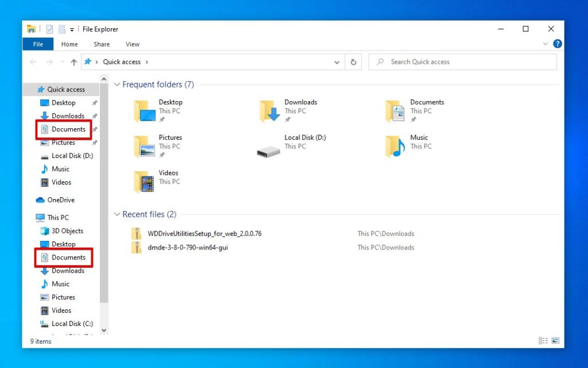The width and height of the screenshot is (588, 368).
Task: Open the File menu tab
Action: pos(38,44)
